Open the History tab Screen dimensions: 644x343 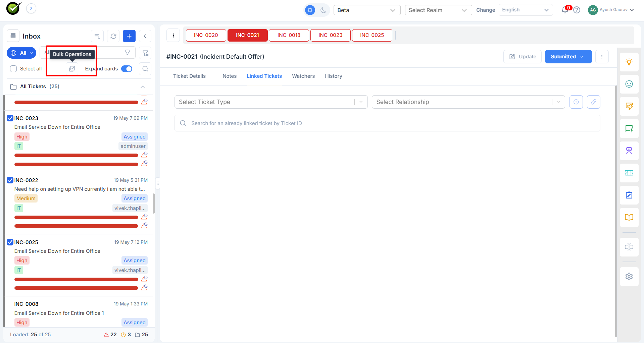tap(334, 76)
